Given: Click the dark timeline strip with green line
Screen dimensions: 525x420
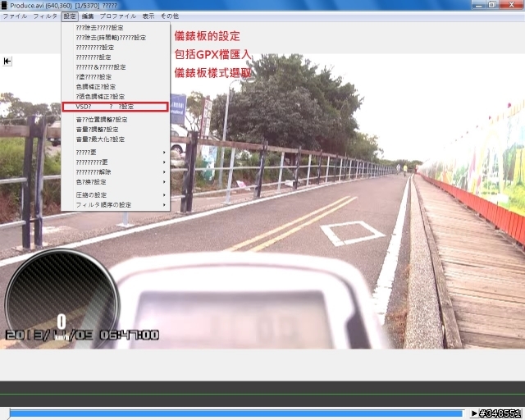Looking at the screenshot, I should (262, 394).
